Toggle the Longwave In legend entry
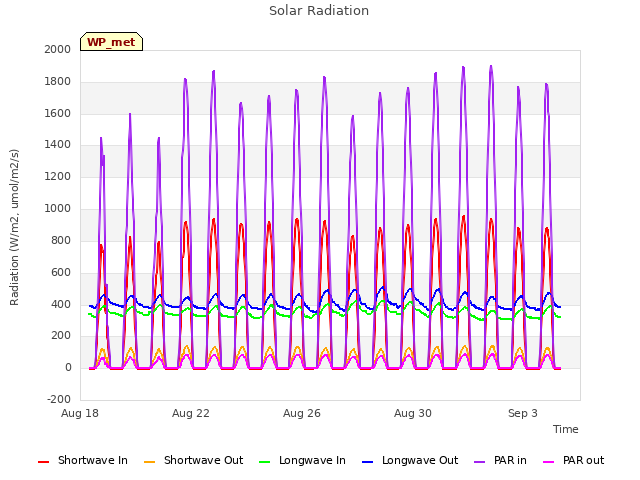 pos(302,460)
